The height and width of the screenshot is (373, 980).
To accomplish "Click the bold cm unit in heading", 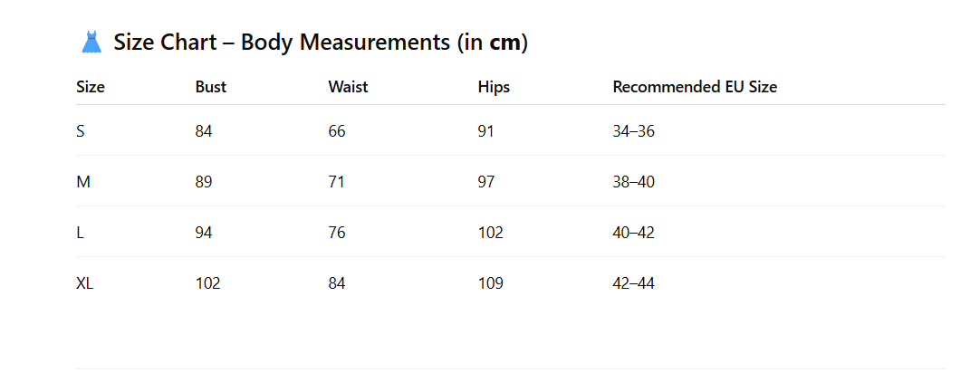I will [505, 43].
